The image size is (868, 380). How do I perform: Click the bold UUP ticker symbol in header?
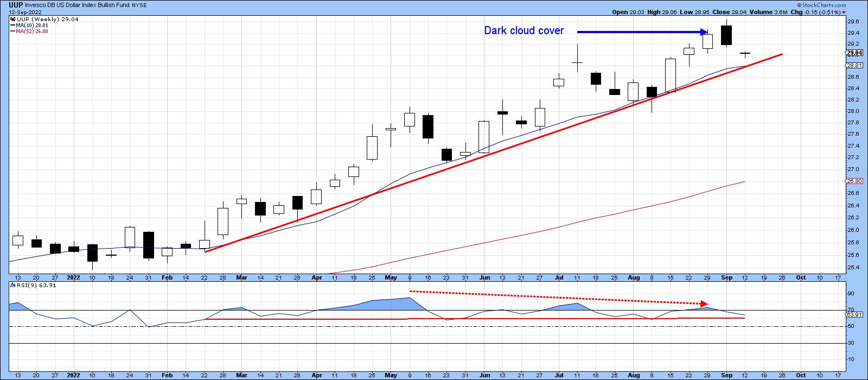click(16, 4)
